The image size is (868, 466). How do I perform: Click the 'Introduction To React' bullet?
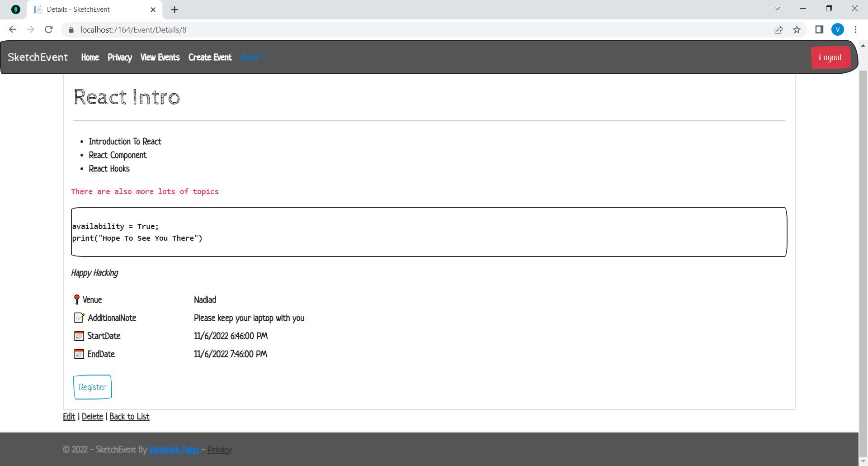(x=125, y=142)
